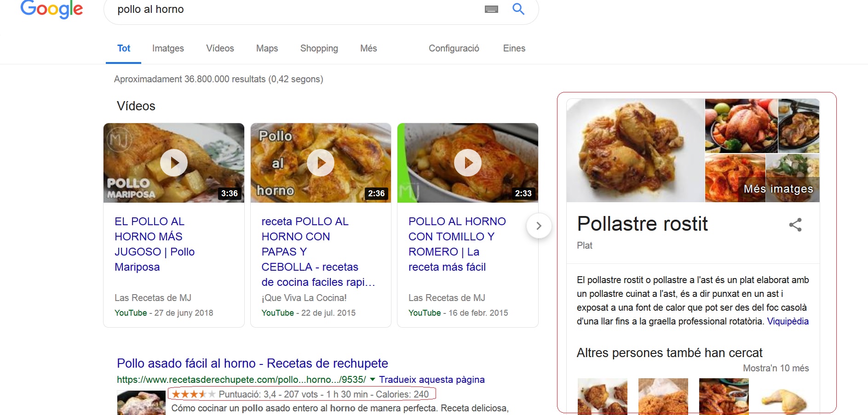The image size is (868, 415).
Task: Open the Viquipèdia link
Action: [x=788, y=321]
